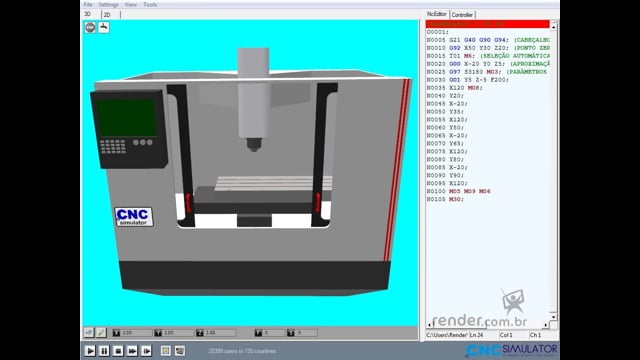Click the X coordinate field
This screenshot has width=640, height=360.
[136, 333]
